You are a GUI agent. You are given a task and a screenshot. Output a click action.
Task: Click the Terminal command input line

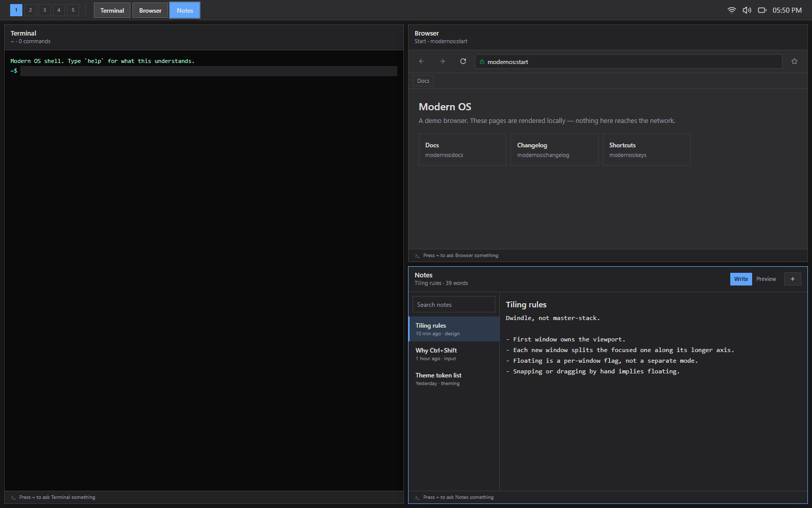(209, 71)
